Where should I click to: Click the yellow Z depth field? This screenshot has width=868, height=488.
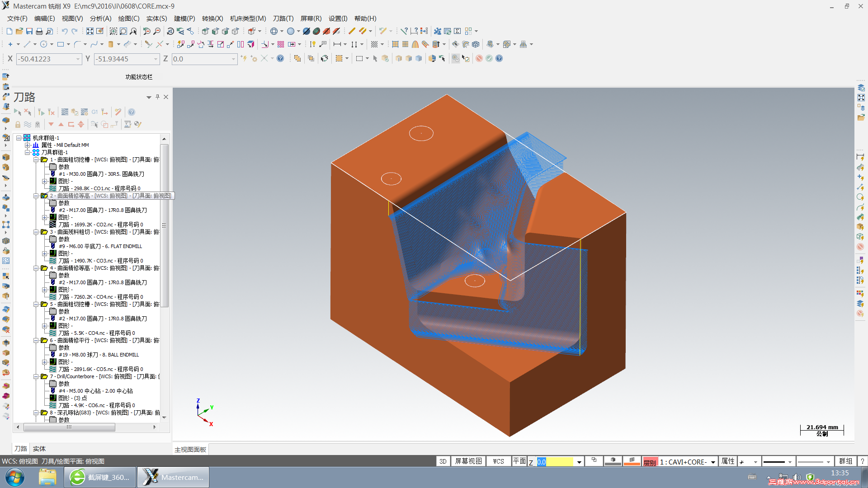point(556,462)
